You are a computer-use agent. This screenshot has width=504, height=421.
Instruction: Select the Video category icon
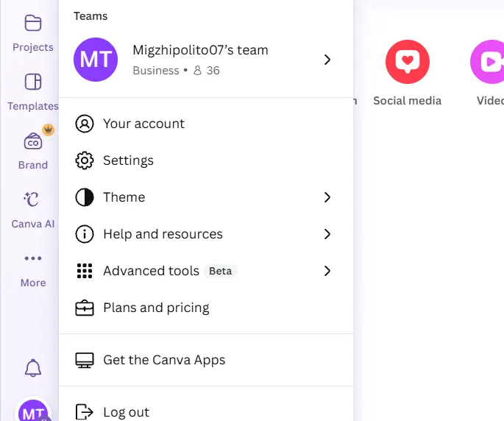[487, 62]
